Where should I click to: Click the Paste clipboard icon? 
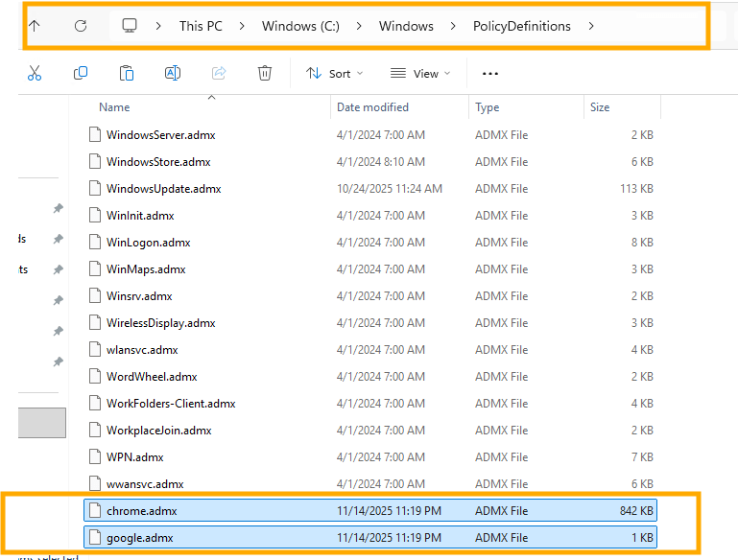click(127, 73)
